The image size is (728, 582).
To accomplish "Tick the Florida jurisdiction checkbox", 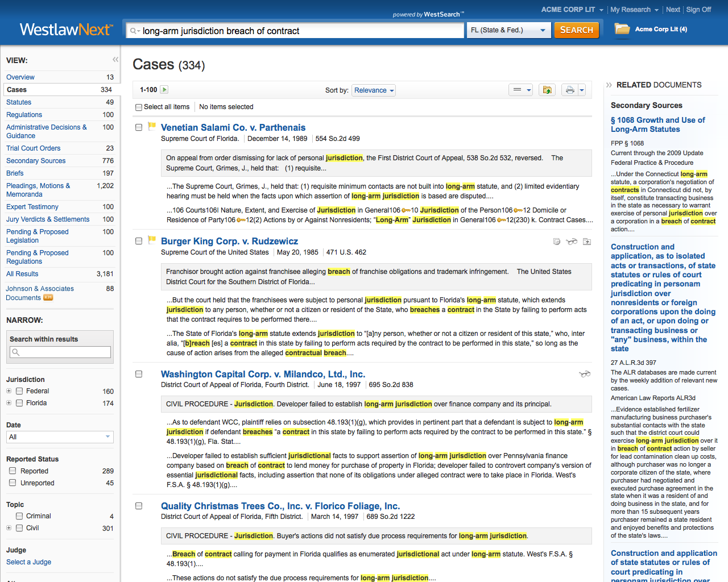I will pyautogui.click(x=19, y=403).
